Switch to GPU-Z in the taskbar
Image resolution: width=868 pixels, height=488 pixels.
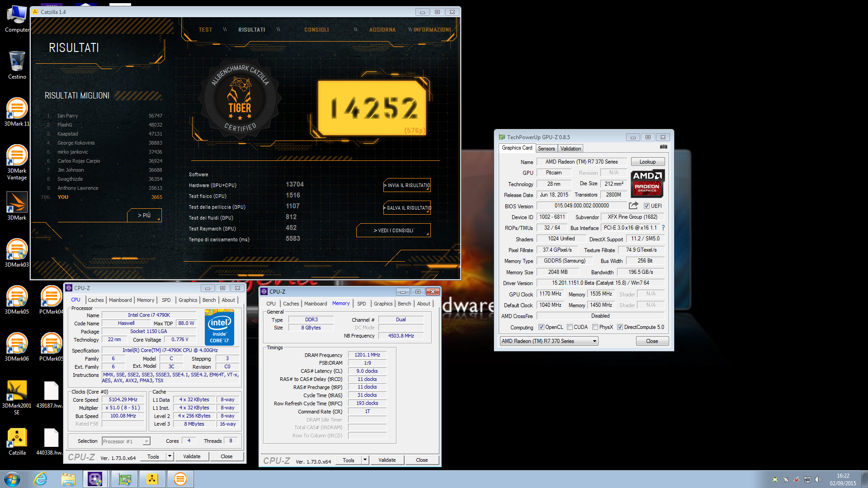click(124, 479)
